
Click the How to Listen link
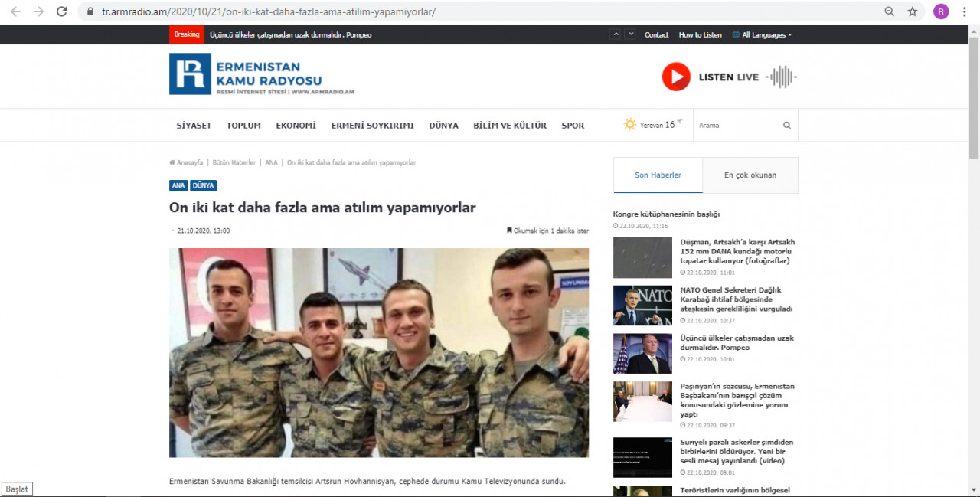700,35
